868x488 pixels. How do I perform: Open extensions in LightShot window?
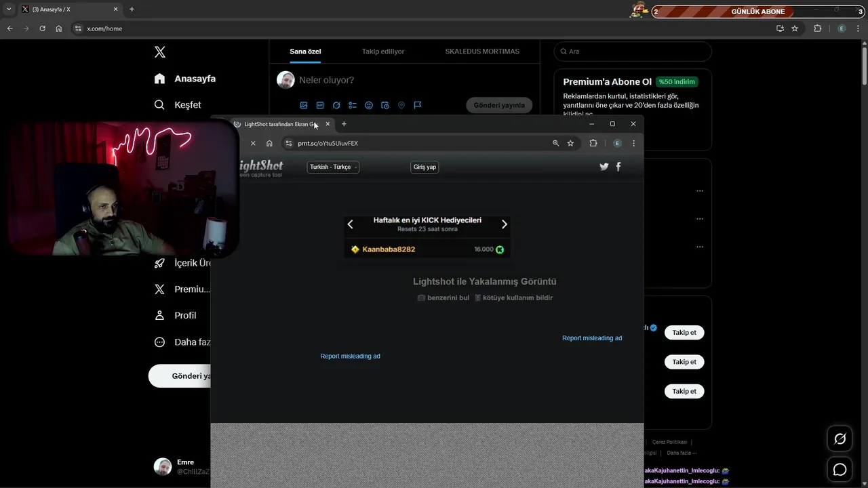point(593,143)
